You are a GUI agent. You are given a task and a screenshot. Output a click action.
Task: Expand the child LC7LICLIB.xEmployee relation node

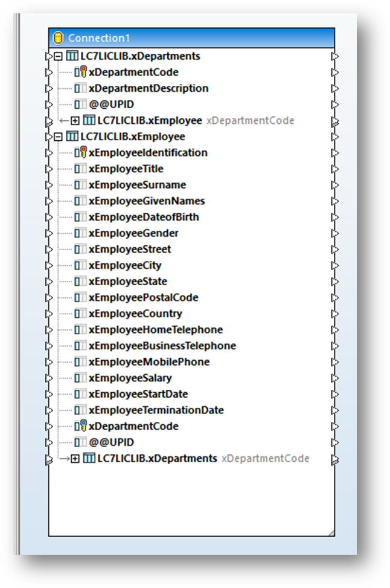tap(75, 121)
